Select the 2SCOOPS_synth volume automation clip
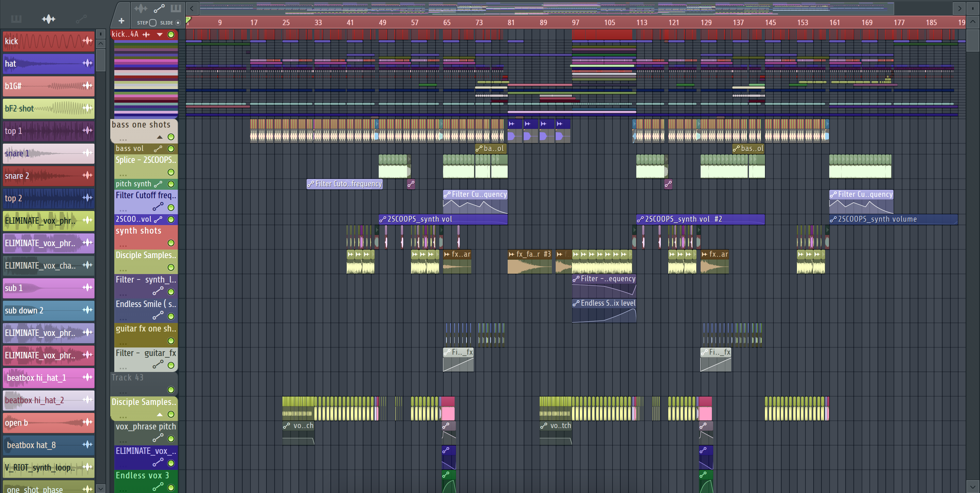The width and height of the screenshot is (980, 493). pos(893,219)
